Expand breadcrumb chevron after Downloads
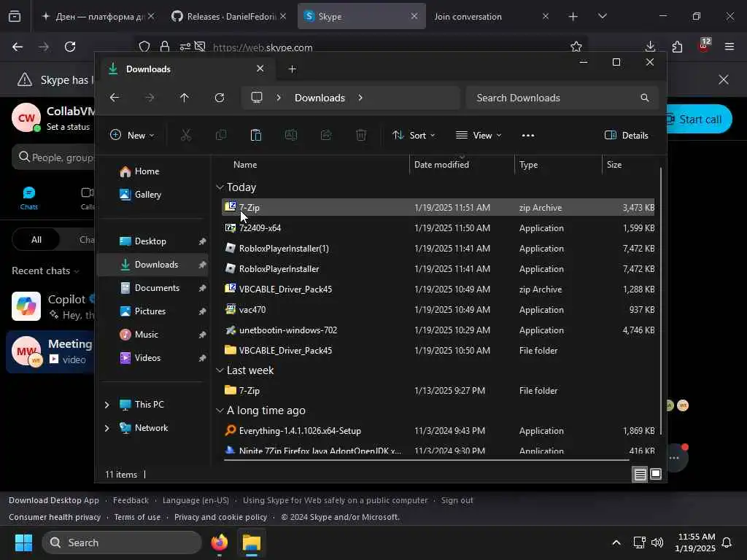This screenshot has width=747, height=560. [x=360, y=98]
